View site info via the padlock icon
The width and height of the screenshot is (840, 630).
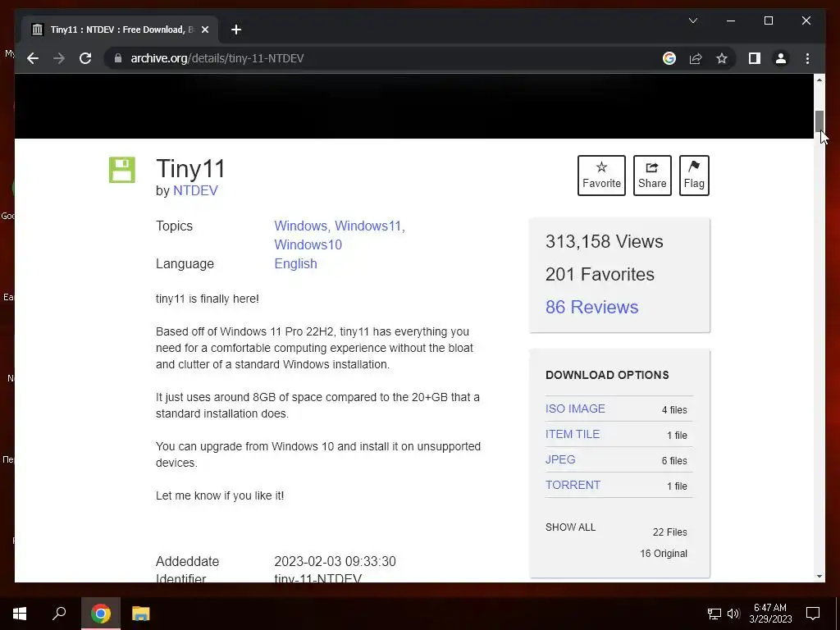pyautogui.click(x=118, y=58)
